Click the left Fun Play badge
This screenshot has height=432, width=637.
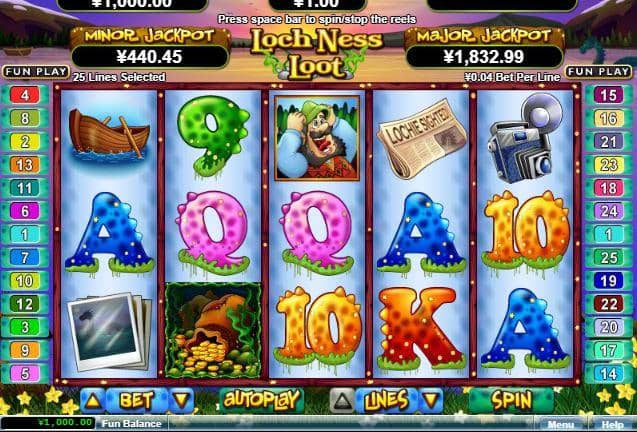coord(36,72)
